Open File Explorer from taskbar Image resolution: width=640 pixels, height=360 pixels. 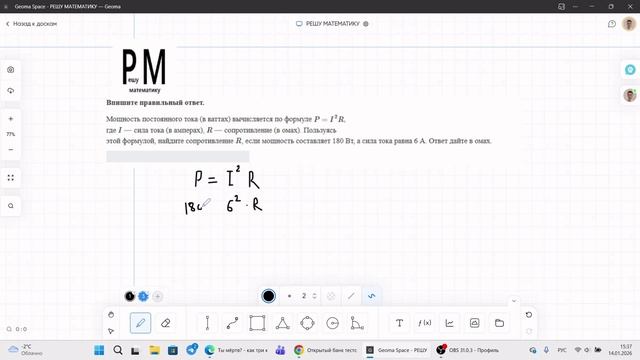(154, 350)
